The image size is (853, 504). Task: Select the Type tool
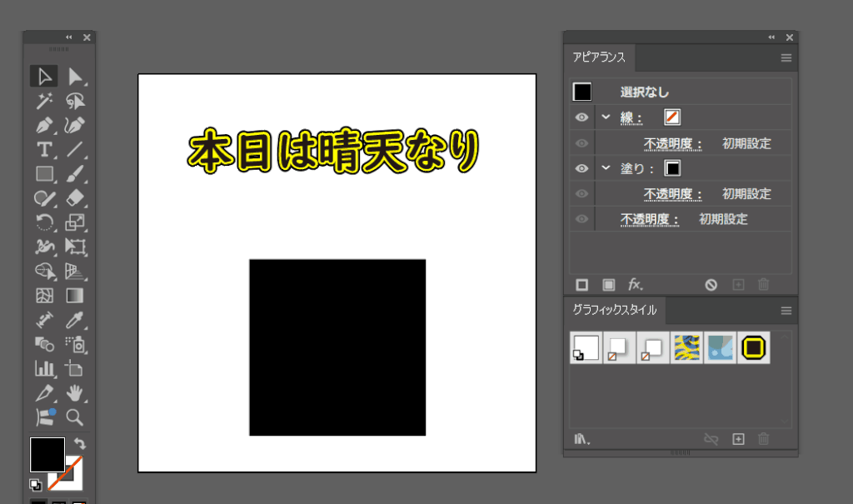44,150
